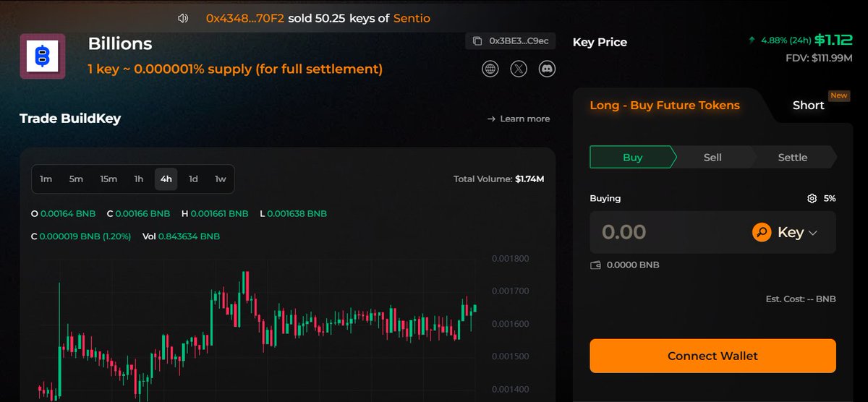Image resolution: width=868 pixels, height=402 pixels.
Task: Click the Sentio project link in ticker
Action: point(412,18)
